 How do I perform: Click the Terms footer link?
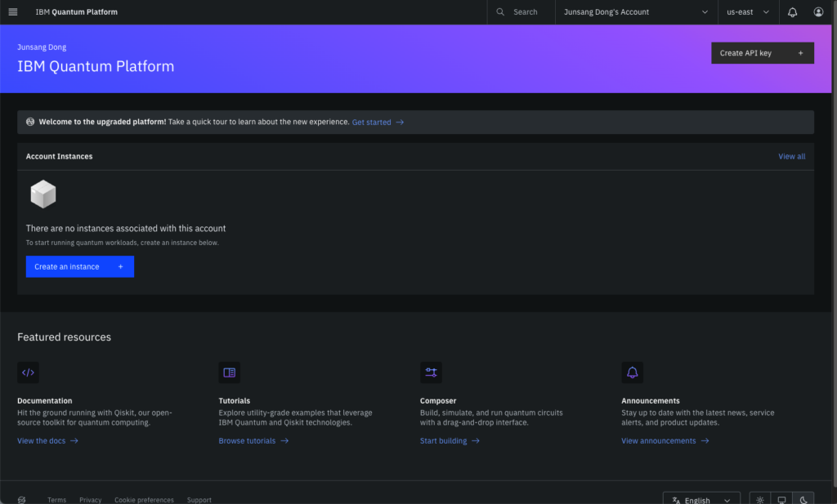point(56,500)
